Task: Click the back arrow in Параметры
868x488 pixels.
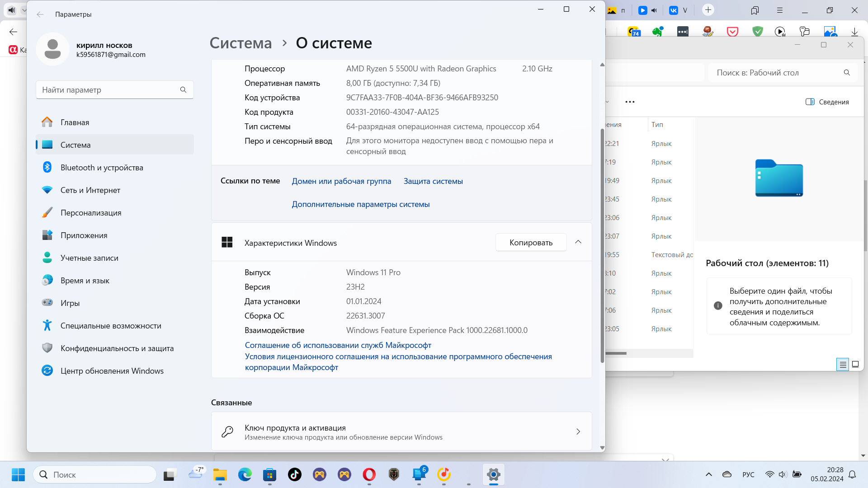Action: click(x=40, y=14)
